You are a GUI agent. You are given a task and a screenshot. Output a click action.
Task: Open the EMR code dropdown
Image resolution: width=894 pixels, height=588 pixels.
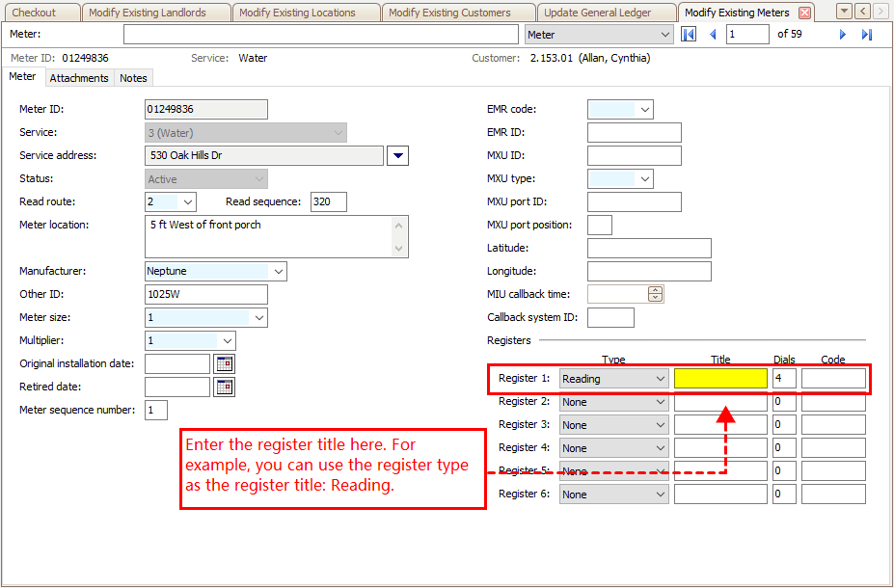coord(644,110)
